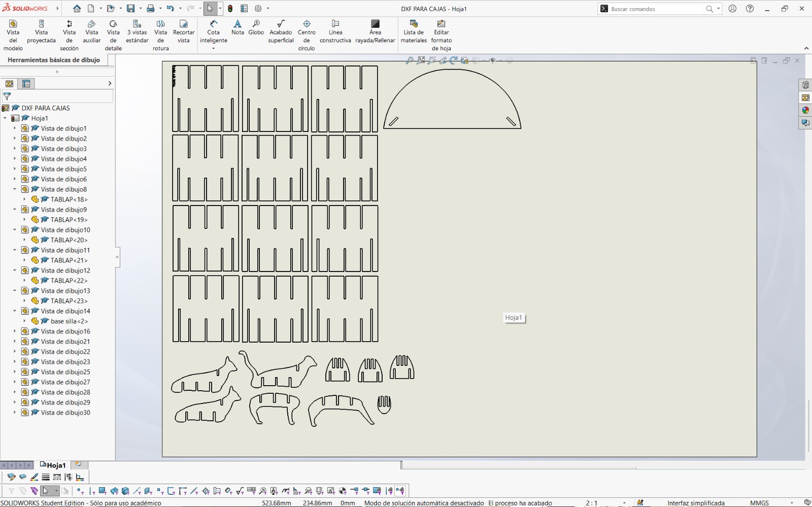Screen dimensions: 812x507
Task: Expand Vista de dibujo30 node
Action: click(x=15, y=413)
